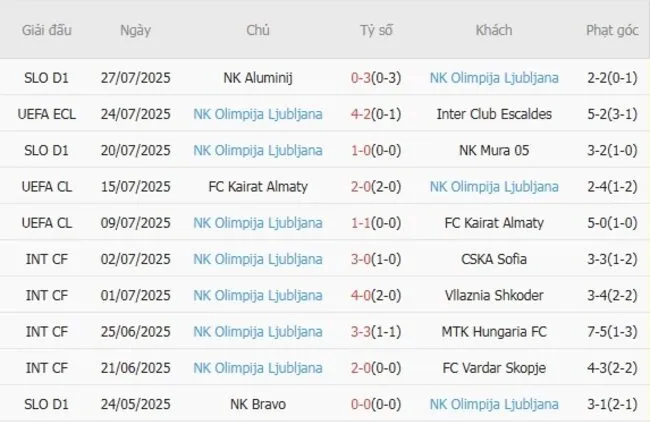Click NK Olimpija Ljubljana link facing NK Mura 05
This screenshot has height=425, width=650.
click(258, 150)
